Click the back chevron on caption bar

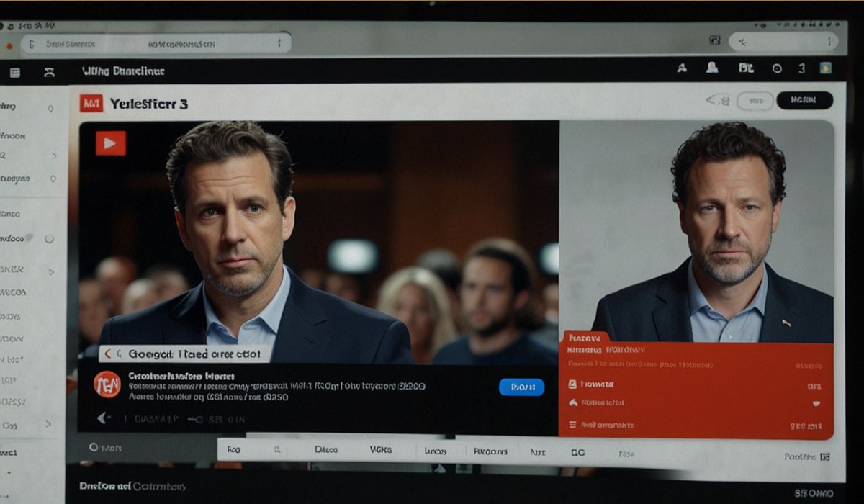(108, 354)
